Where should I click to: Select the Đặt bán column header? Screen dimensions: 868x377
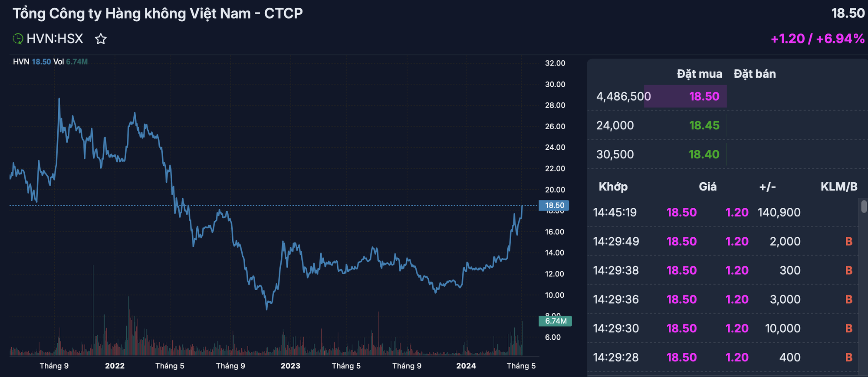click(x=755, y=74)
